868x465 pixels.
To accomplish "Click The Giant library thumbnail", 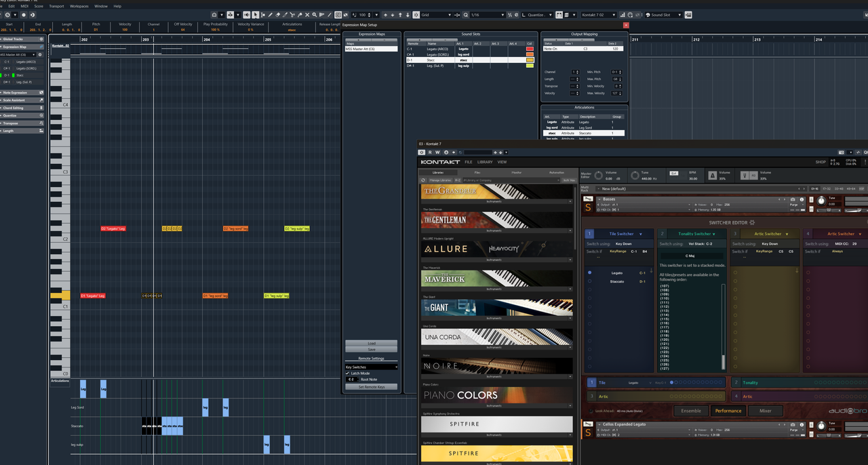I will [x=496, y=307].
